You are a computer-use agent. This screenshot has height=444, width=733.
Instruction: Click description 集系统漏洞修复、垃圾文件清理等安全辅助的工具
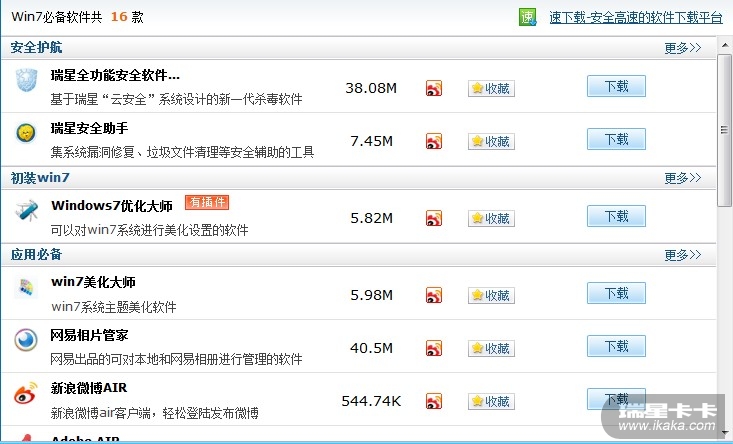click(x=182, y=152)
